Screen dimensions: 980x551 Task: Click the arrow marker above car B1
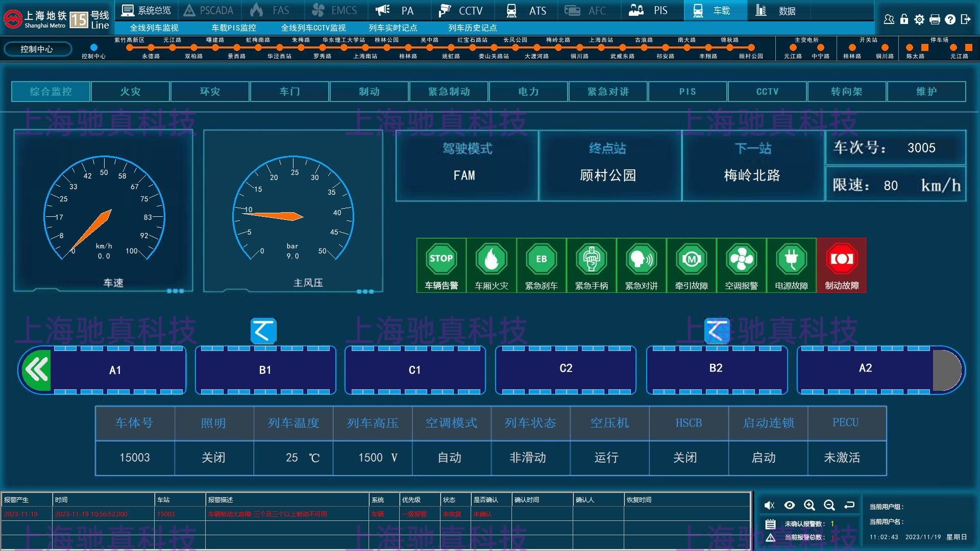263,331
